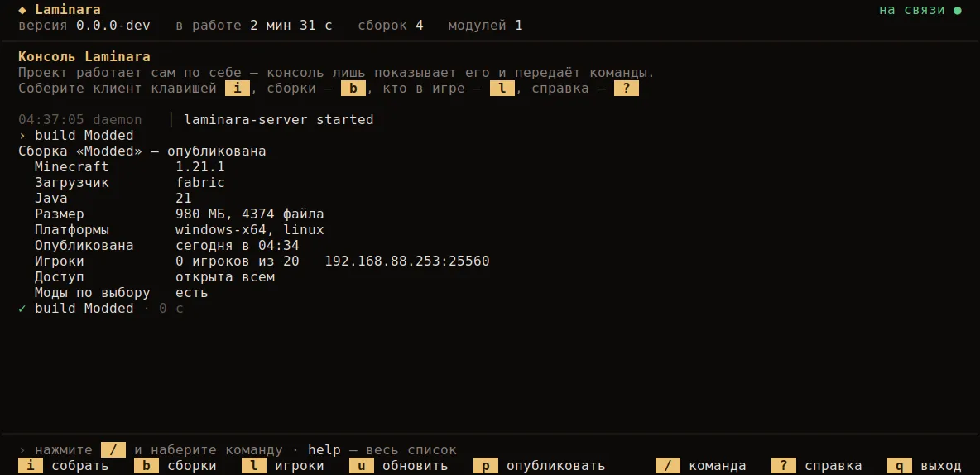980x475 pixels.
Task: Click size value '980 МБ, 4374 файла'
Action: point(249,214)
